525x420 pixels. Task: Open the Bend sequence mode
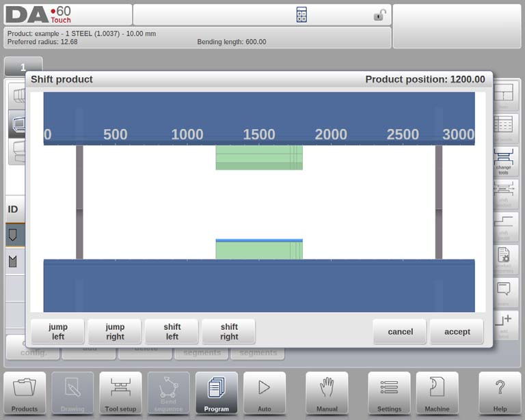(x=169, y=393)
